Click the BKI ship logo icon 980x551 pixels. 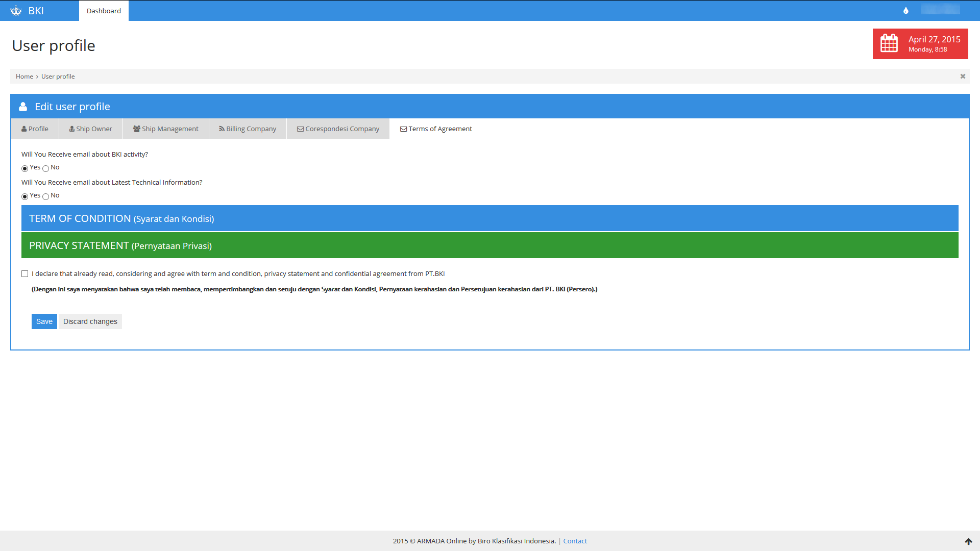(16, 11)
